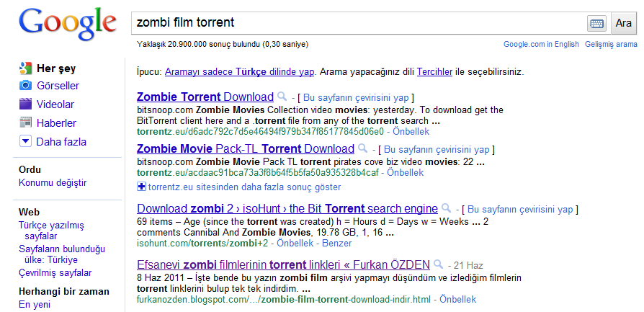
Task: Click Aramayı sadece Türkçe dilinde yap link
Action: [239, 72]
